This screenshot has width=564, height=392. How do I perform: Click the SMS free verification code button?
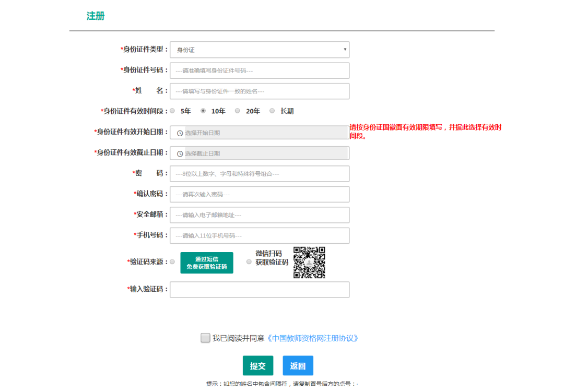(206, 263)
